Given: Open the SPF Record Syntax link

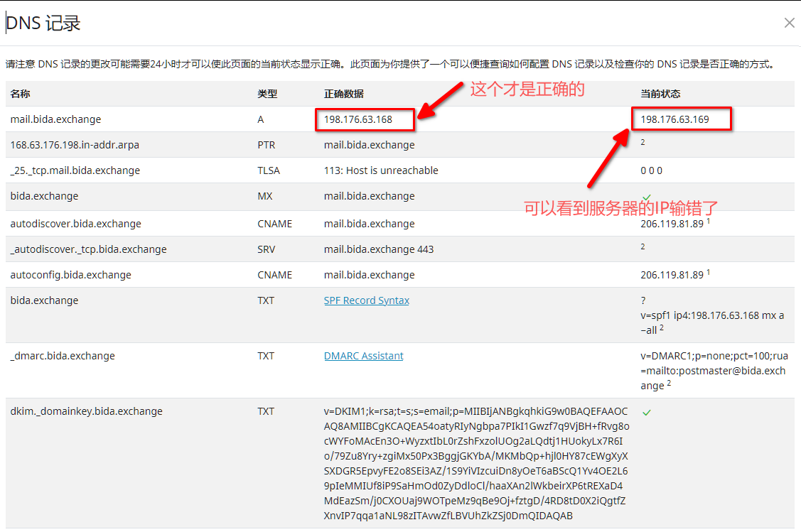Looking at the screenshot, I should [366, 300].
